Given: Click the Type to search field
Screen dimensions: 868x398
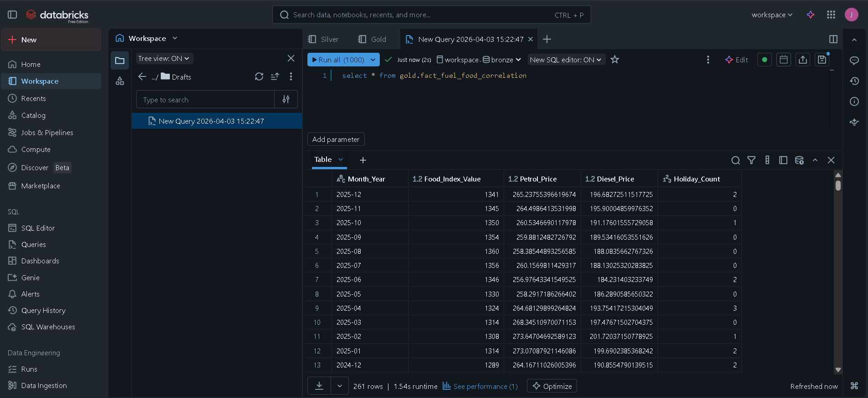Looking at the screenshot, I should pos(206,100).
